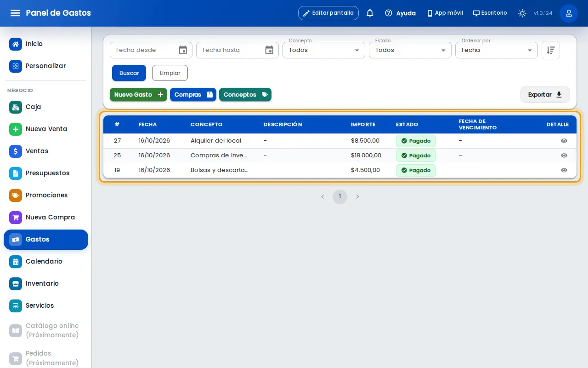The width and height of the screenshot is (588, 368).
Task: Select the Gastos sidebar item
Action: (46, 240)
